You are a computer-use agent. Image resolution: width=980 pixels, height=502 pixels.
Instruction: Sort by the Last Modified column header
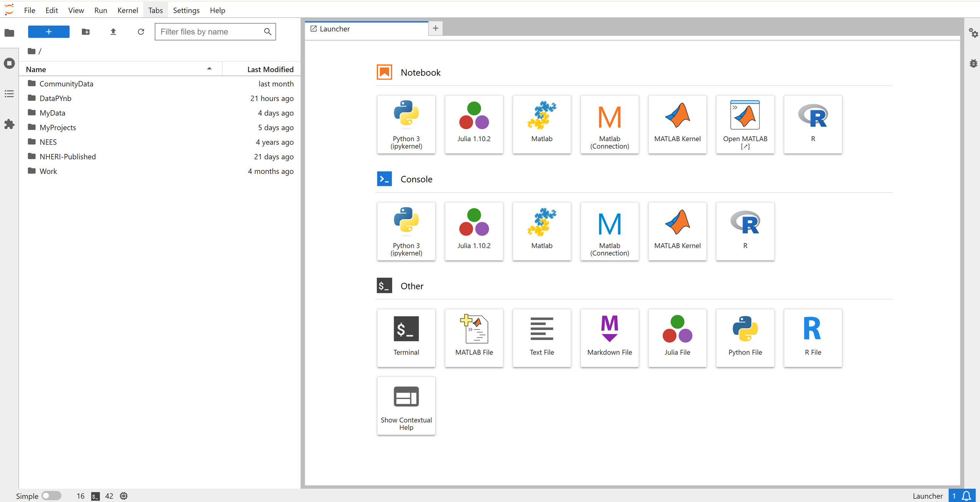pyautogui.click(x=270, y=69)
